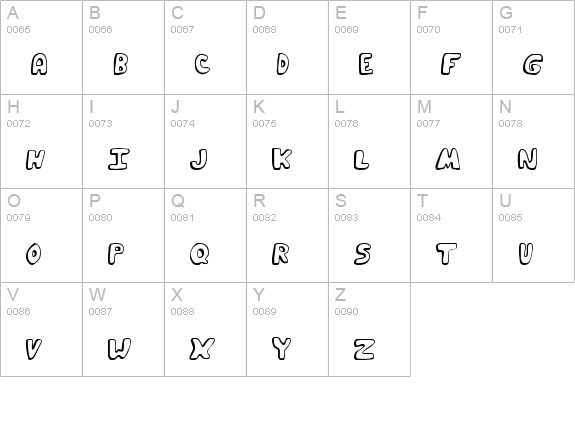
Task: Select the Q character glyph
Action: [x=200, y=254]
